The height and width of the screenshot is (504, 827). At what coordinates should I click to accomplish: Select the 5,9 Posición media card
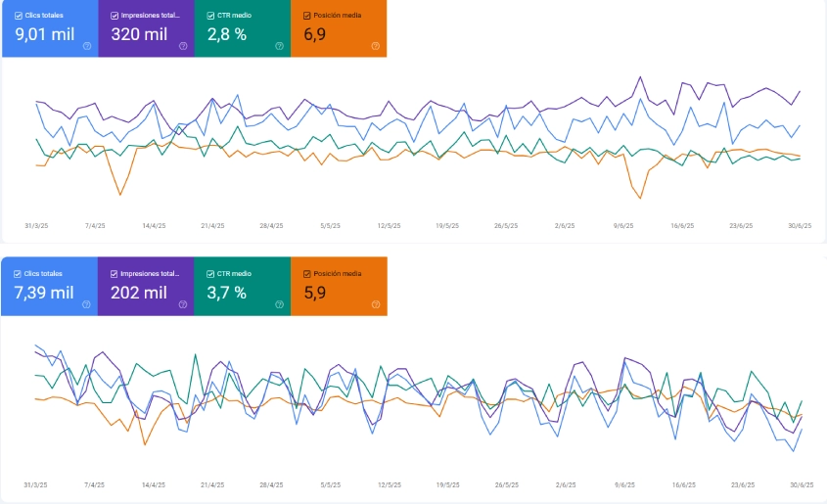[x=339, y=287]
